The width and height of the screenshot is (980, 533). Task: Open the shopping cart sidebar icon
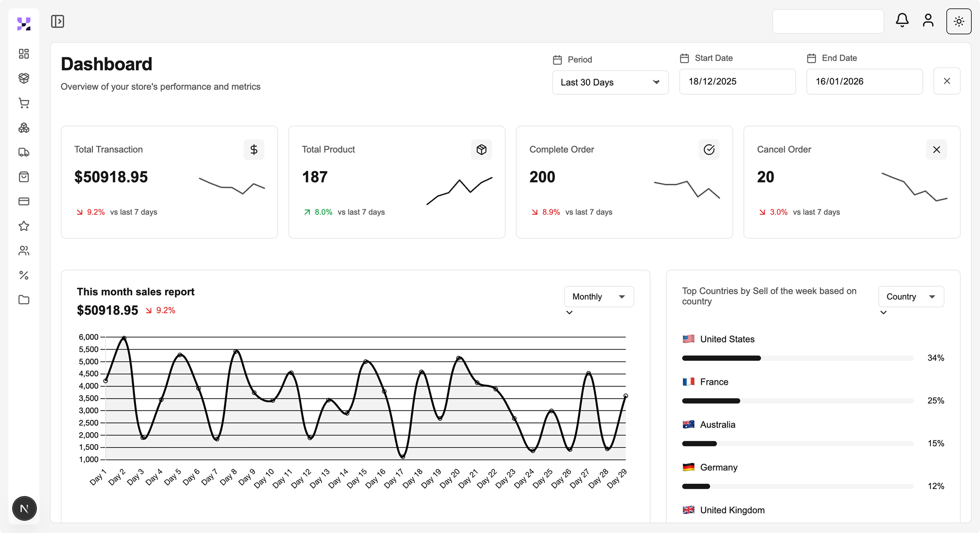(24, 103)
